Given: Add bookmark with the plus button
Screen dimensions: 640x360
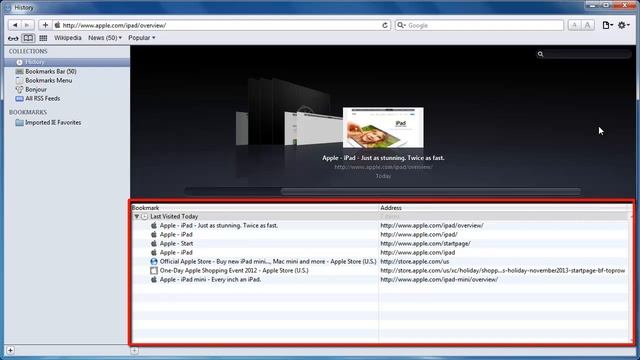Looking at the screenshot, I should pos(45,25).
